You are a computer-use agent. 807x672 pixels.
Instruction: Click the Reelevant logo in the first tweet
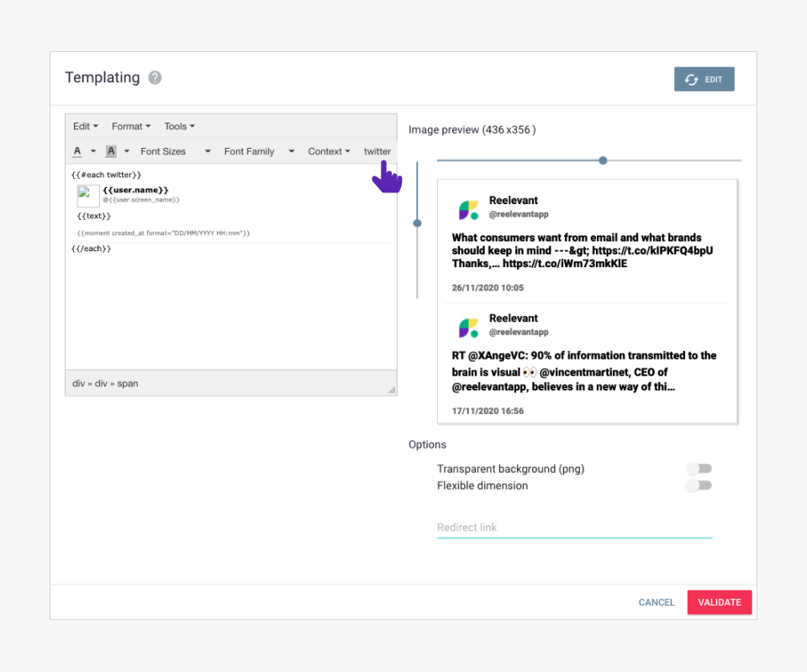(468, 209)
